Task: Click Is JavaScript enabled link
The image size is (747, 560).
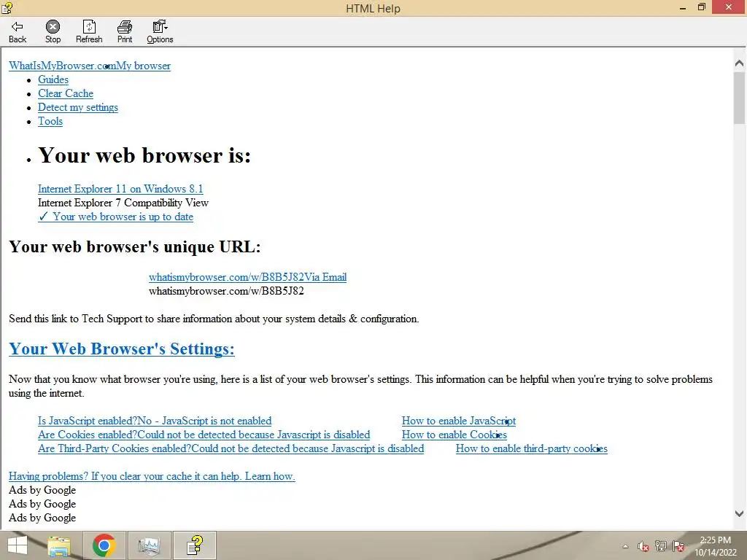Action: 155,421
